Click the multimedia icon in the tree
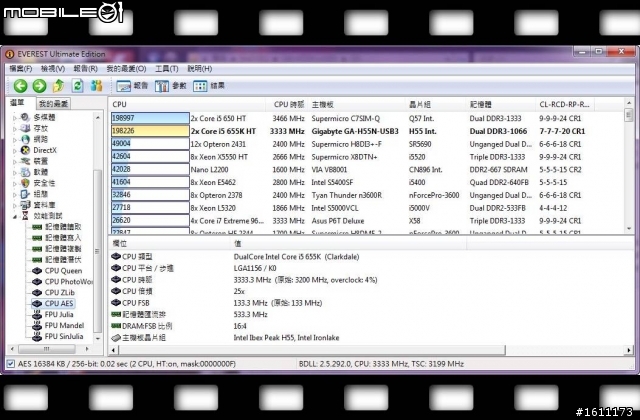Screen dimensions: 640x420 tap(25, 118)
